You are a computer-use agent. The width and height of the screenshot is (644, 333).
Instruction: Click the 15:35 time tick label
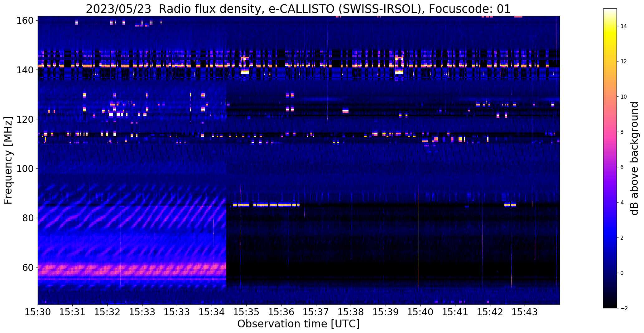point(247,312)
